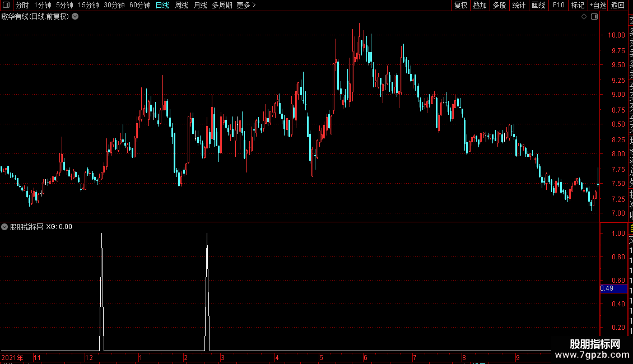Toggle the side panel icon at top-left

click(x=6, y=5)
